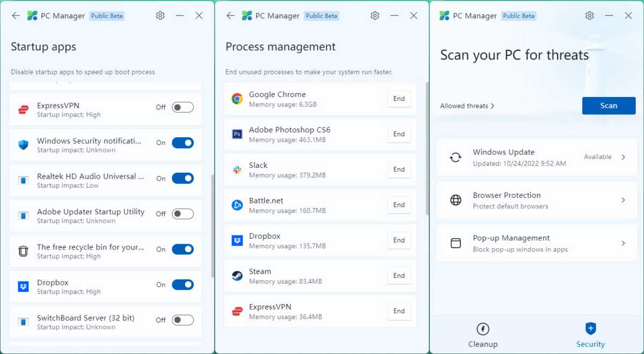Open Pop-up Management row chevron
The width and height of the screenshot is (644, 354).
tap(623, 243)
